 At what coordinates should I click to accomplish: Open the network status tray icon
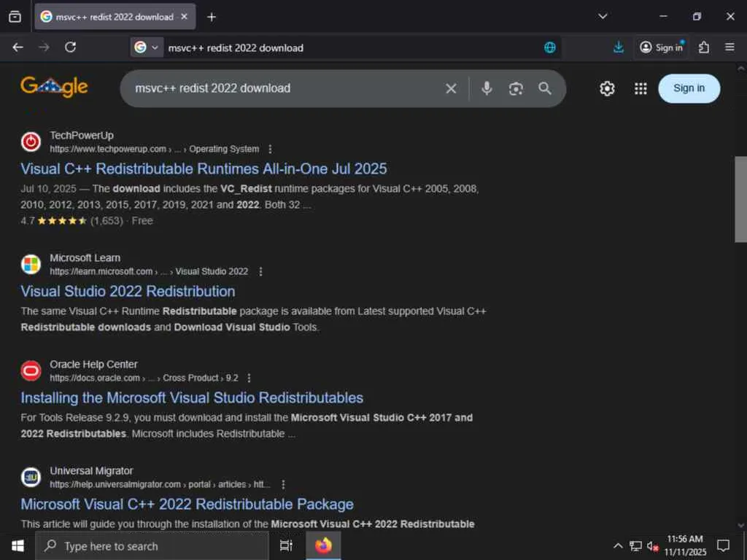(635, 546)
